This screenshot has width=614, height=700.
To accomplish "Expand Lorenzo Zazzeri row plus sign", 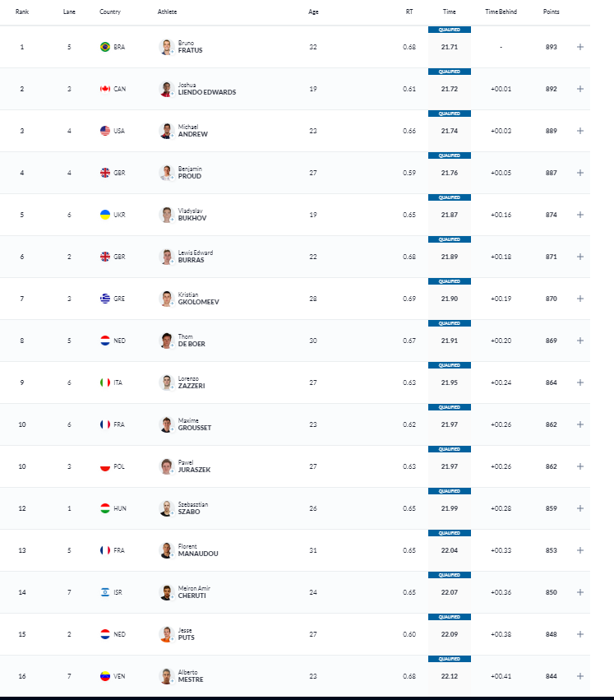I will coord(580,382).
